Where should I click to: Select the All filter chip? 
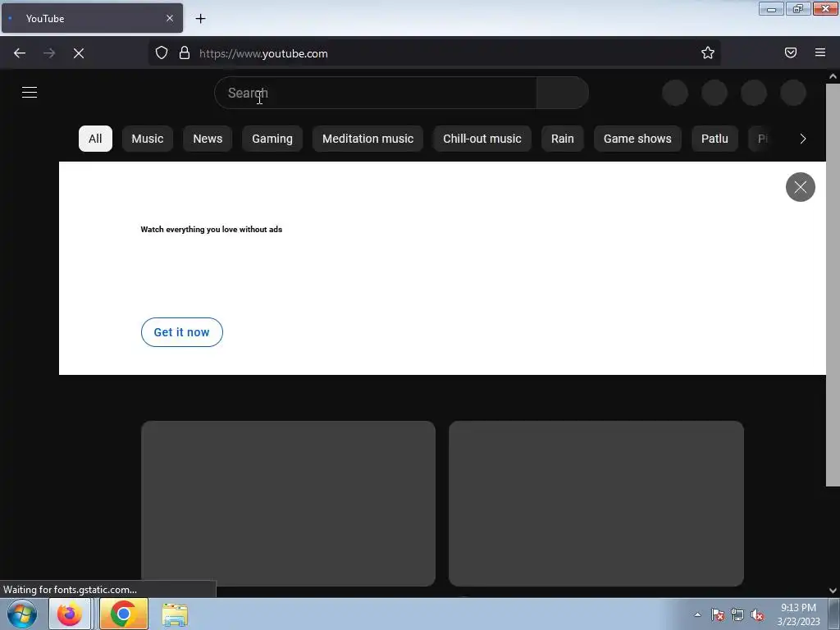95,139
